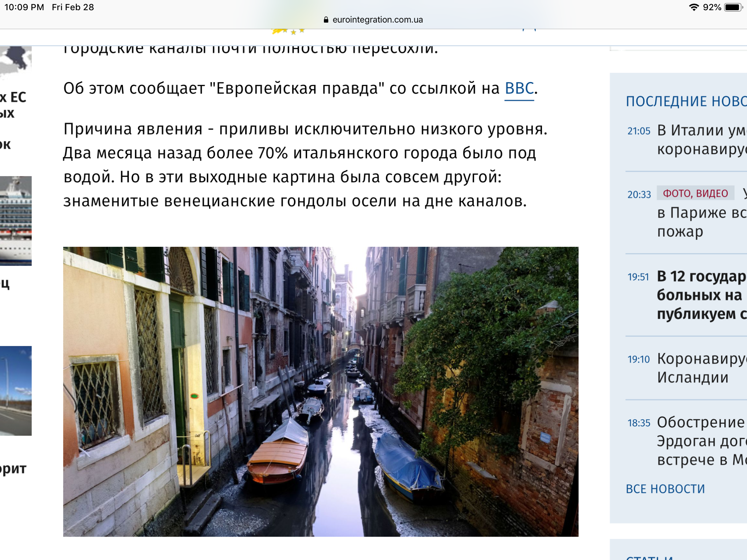Open the road and sky thumbnail

click(x=16, y=390)
